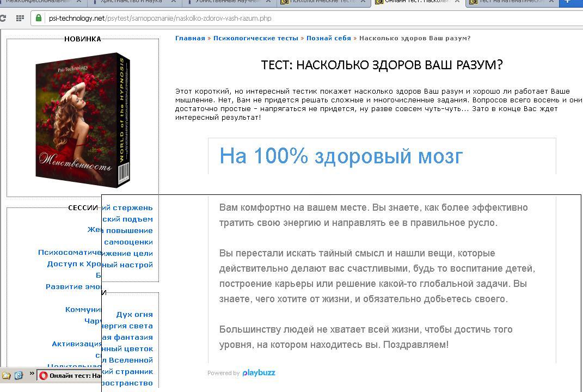
Task: Click the green padlock security icon
Action: (x=39, y=18)
